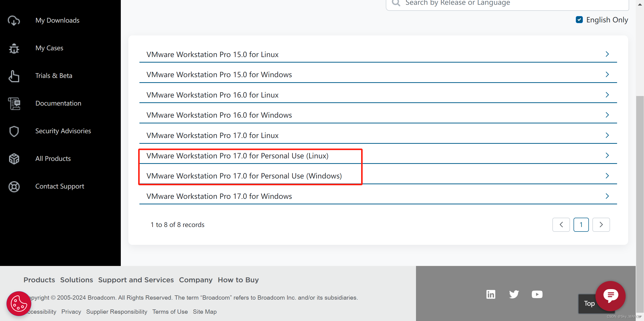The image size is (644, 321).
Task: Toggle the English Only checkbox
Action: pos(579,20)
